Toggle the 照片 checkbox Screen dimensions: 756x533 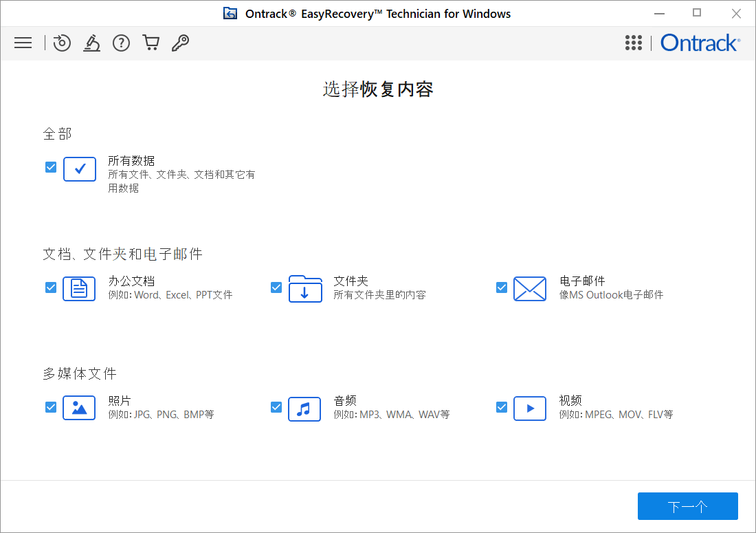coord(51,407)
